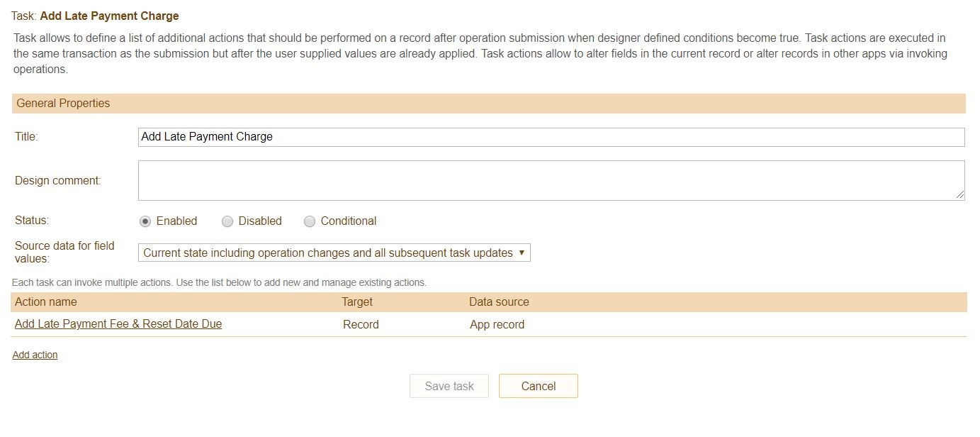Click the Data source column header
980x437 pixels.
coord(499,302)
